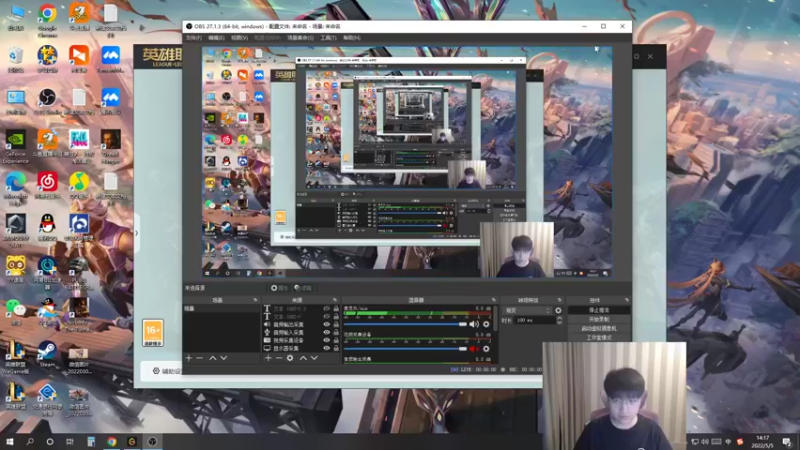This screenshot has width=800, height=450.
Task: Toggle visibility eye of second text source
Action: pos(327,316)
